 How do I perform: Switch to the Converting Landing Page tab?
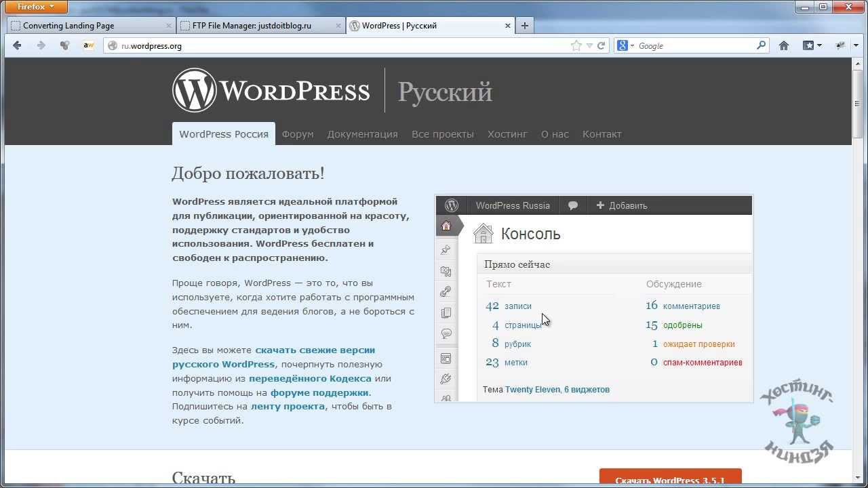tap(91, 26)
